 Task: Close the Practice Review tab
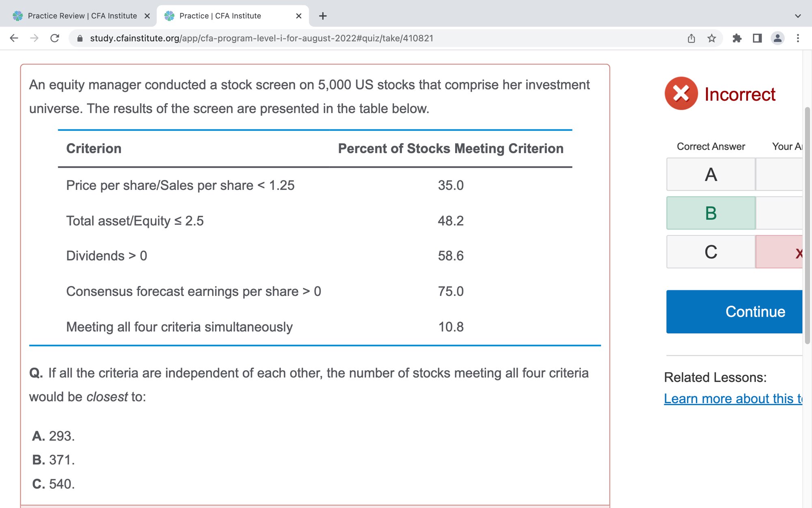click(147, 16)
